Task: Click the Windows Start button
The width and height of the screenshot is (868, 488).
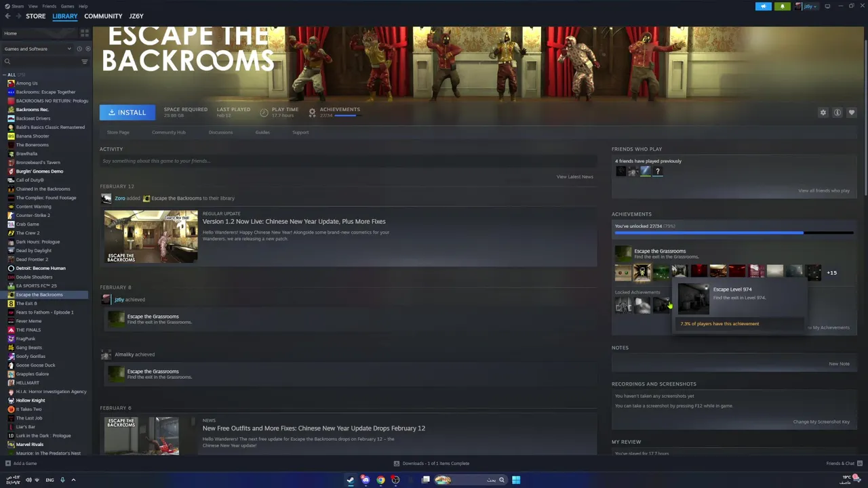Action: tap(516, 480)
